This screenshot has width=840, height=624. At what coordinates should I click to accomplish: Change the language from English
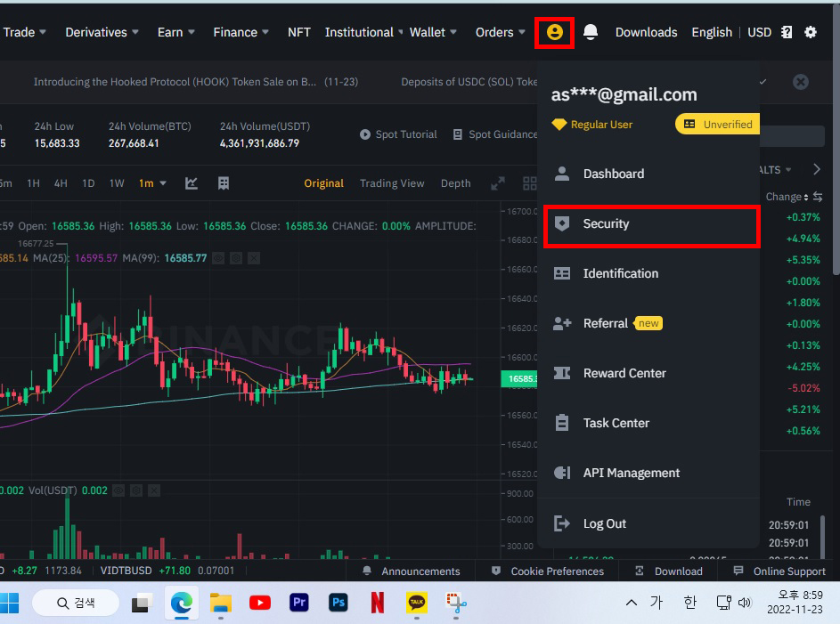[712, 32]
